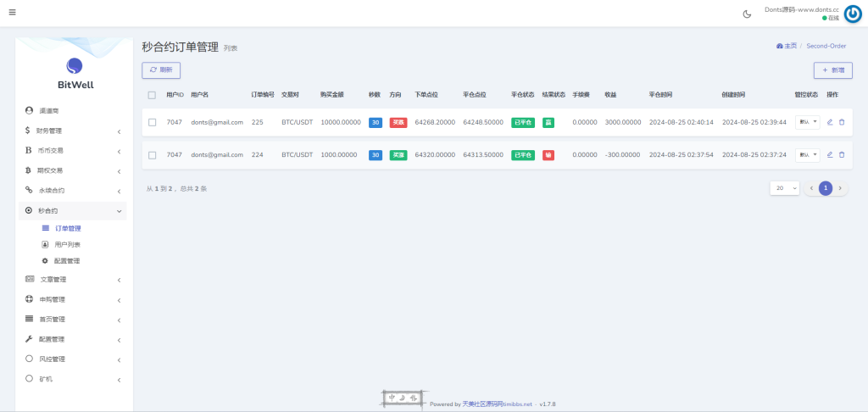Select checkbox for order 224 row
This screenshot has height=412, width=868.
[153, 155]
